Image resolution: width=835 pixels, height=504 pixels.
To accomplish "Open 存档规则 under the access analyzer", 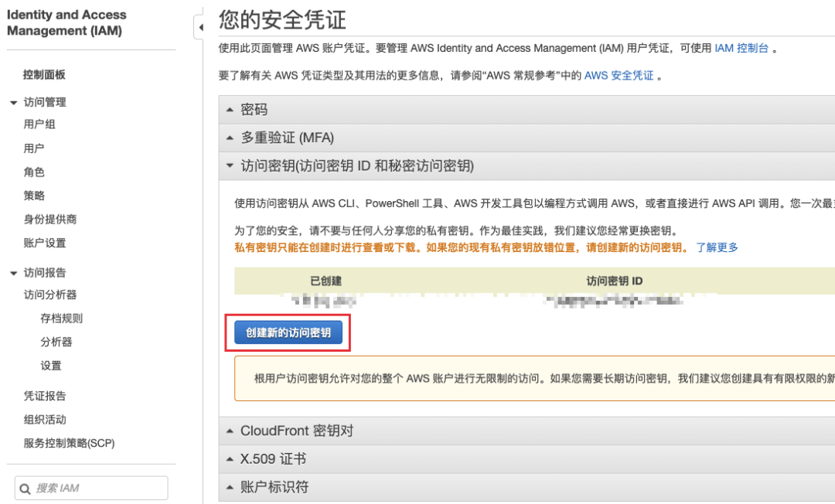I will (x=62, y=318).
